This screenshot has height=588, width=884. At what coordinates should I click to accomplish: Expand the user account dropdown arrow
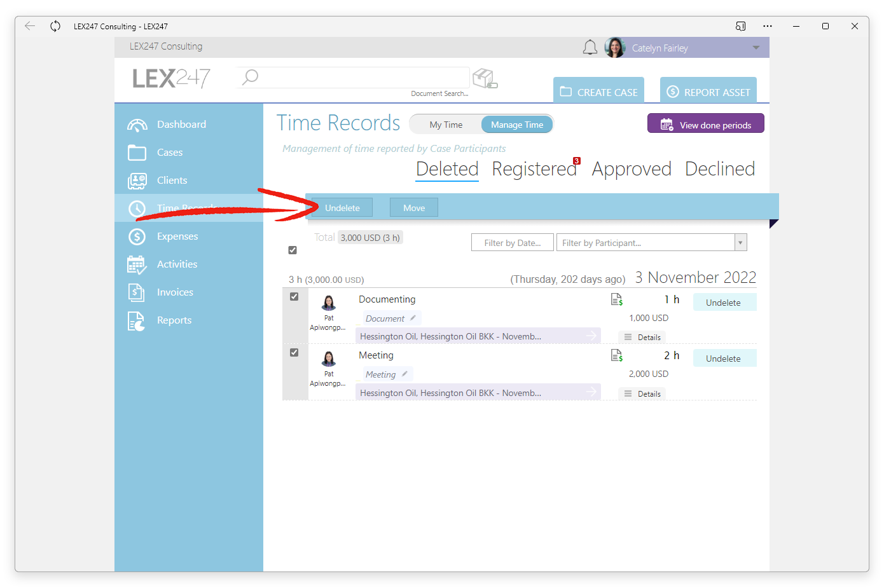[x=756, y=48]
